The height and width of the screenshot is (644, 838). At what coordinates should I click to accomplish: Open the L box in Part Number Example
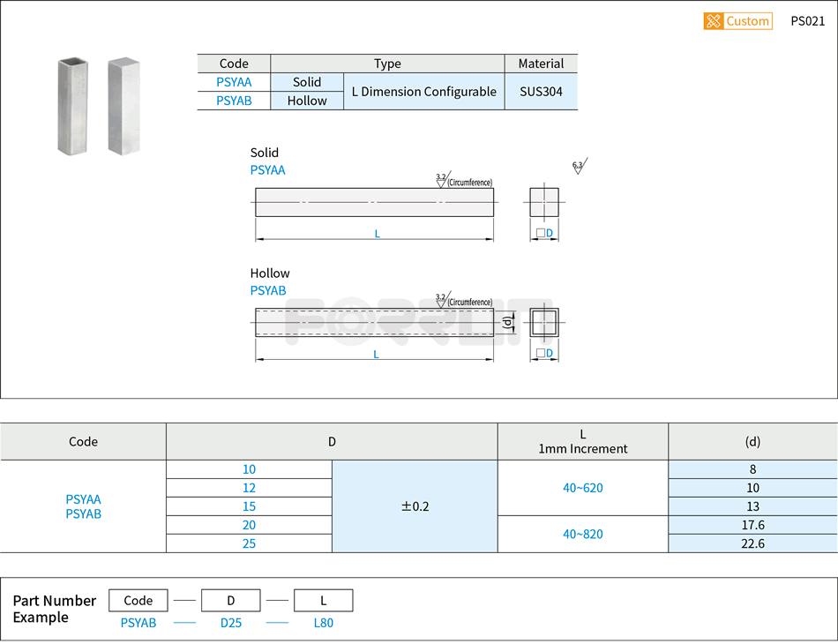[323, 600]
